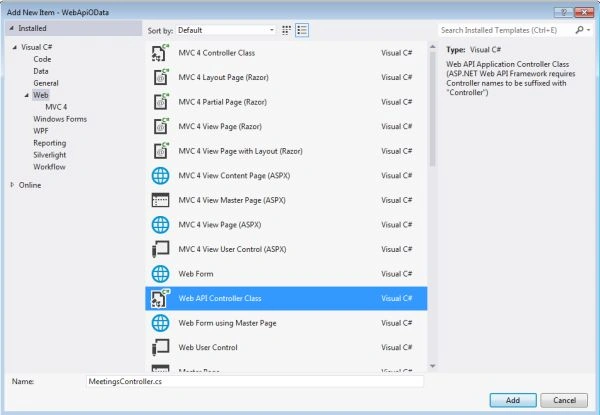Image resolution: width=600 pixels, height=415 pixels.
Task: Select the WPF category
Action: click(x=41, y=131)
